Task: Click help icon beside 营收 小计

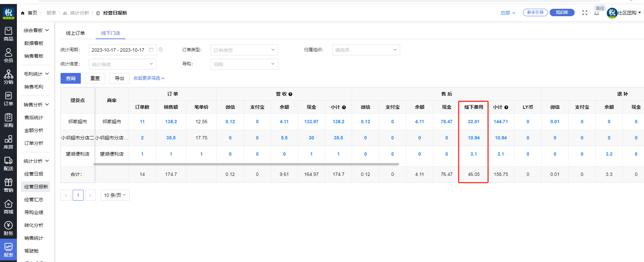Action: 344,107
